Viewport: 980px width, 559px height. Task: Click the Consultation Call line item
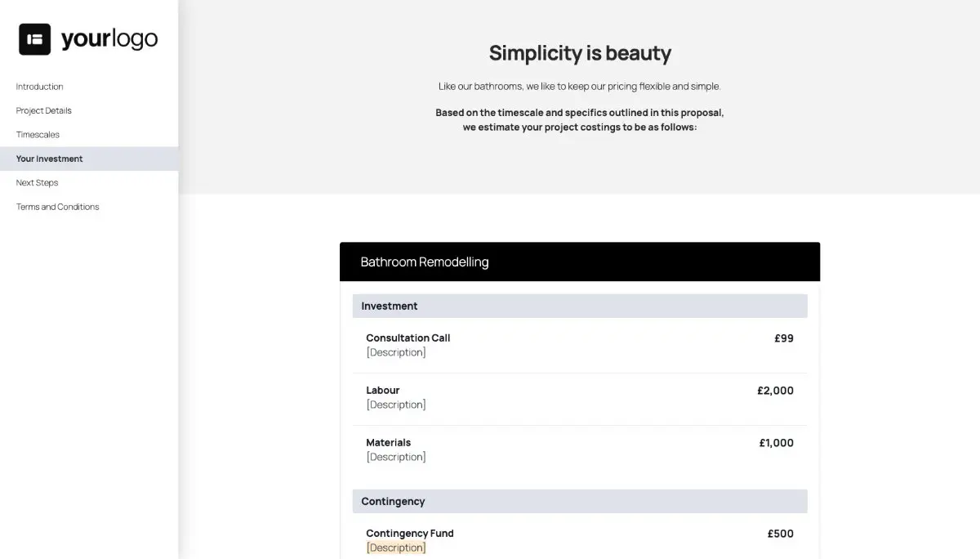[408, 338]
